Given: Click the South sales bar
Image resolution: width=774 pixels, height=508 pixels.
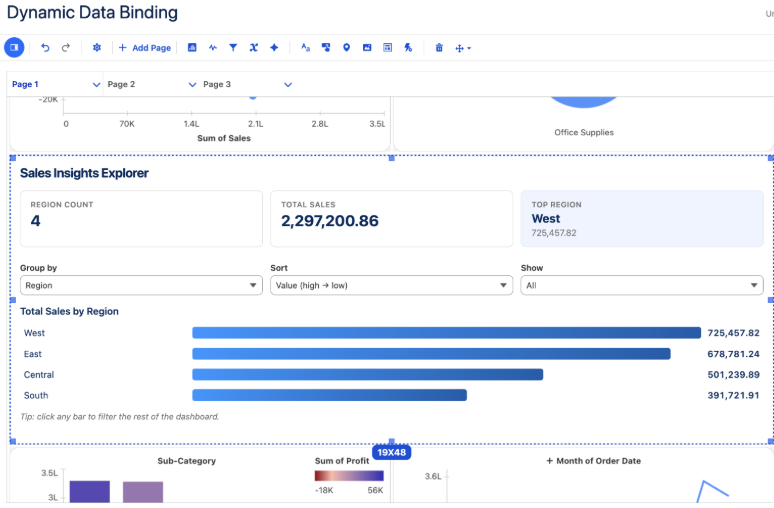Looking at the screenshot, I should tap(329, 395).
